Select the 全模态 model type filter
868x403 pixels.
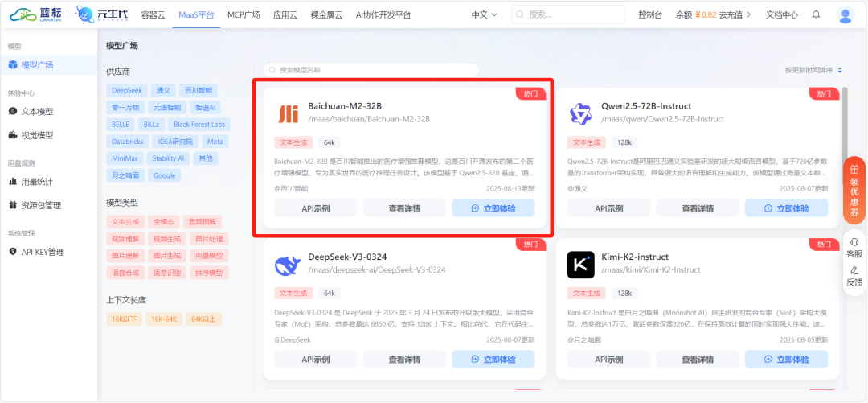tap(163, 222)
